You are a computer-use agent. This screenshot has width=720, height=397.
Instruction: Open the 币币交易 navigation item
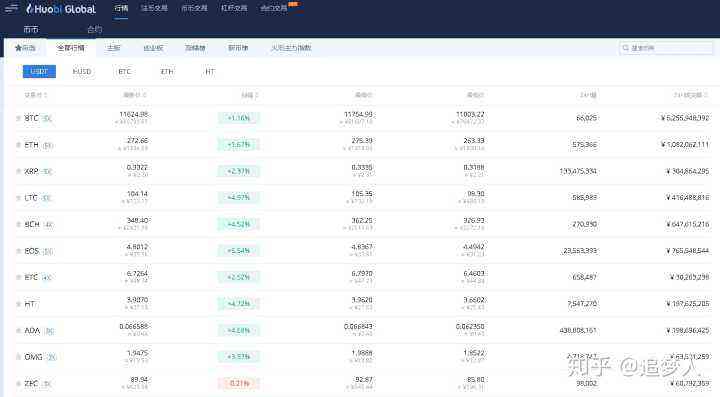coord(194,8)
